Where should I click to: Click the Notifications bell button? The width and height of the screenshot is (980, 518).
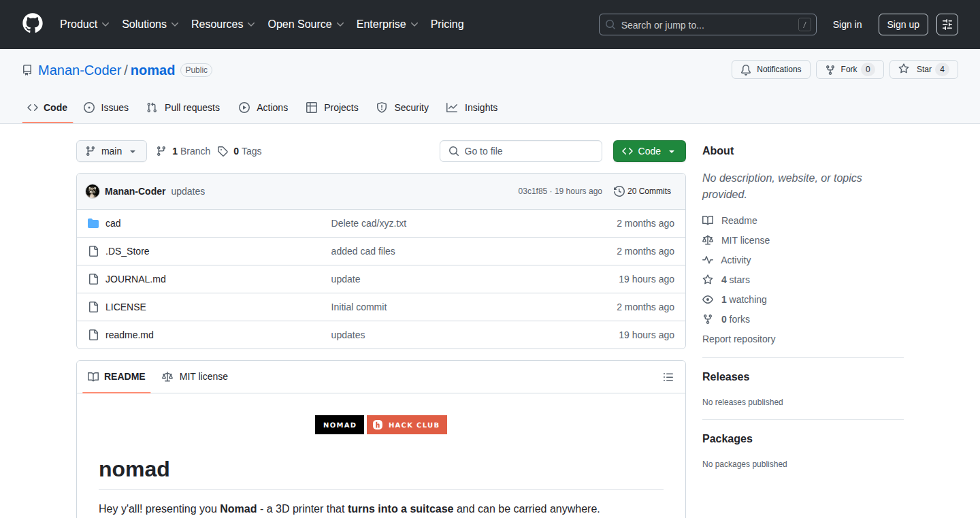click(x=771, y=69)
